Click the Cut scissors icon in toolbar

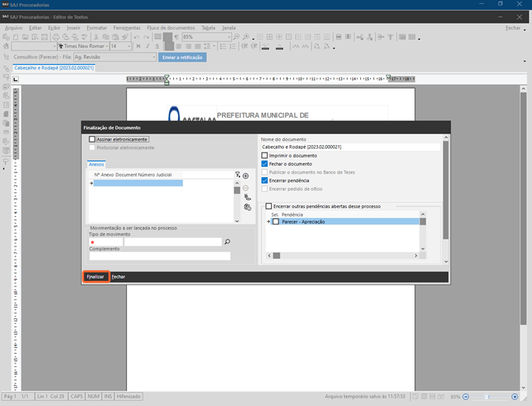click(97, 37)
